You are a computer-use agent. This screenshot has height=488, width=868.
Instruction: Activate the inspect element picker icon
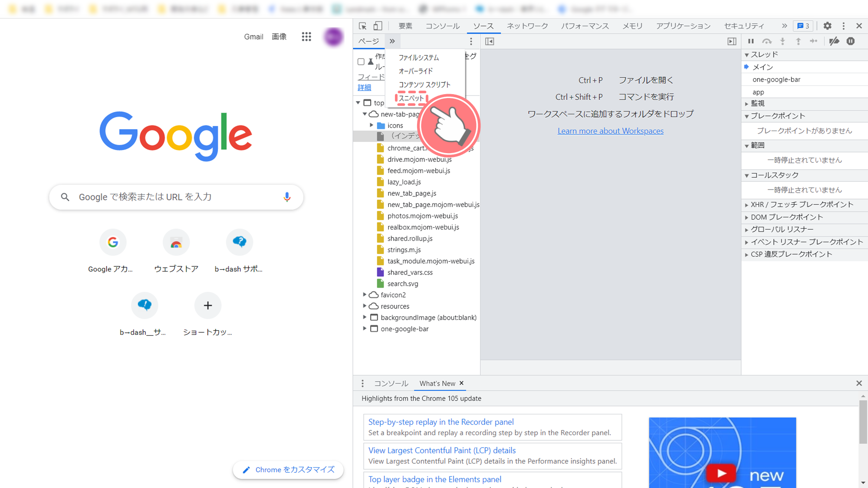click(x=362, y=26)
